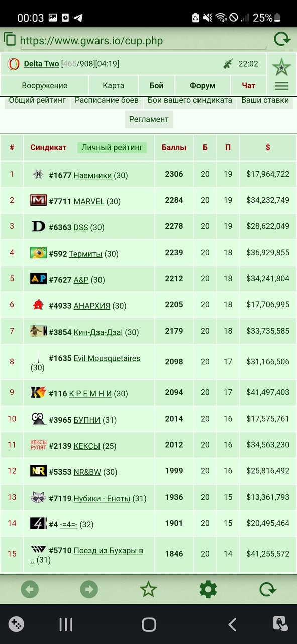Tap the reload icon beside the URL bar
This screenshot has height=644, width=297.
282,40
